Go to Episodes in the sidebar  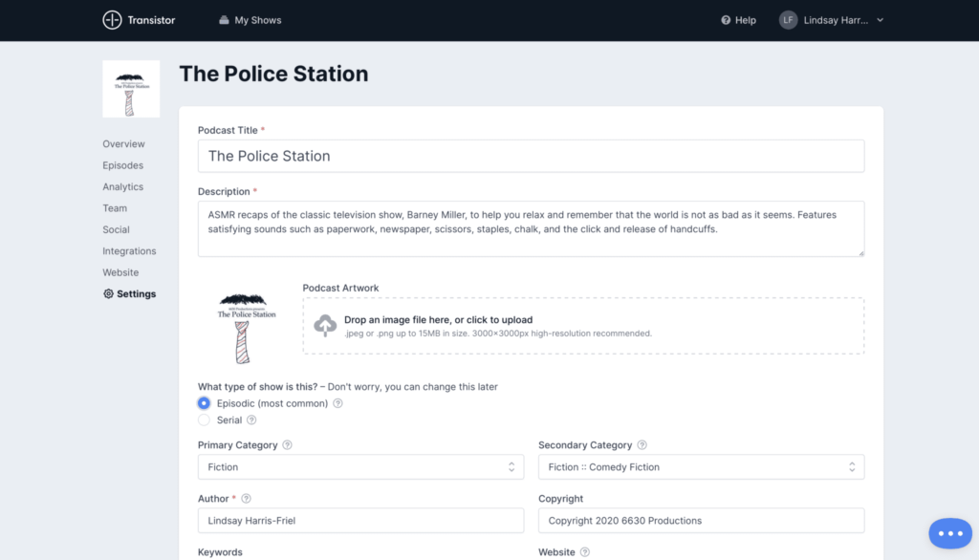click(122, 165)
